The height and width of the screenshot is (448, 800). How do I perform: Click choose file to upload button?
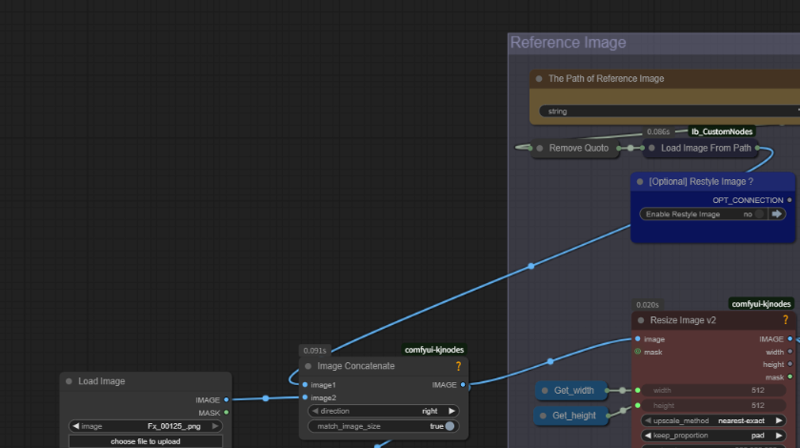[x=146, y=441]
